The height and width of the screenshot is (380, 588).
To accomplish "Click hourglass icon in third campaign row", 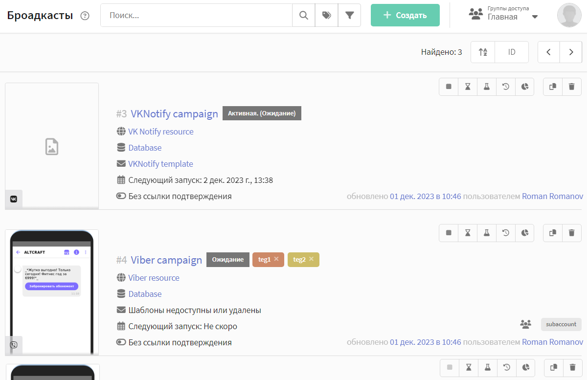I will pyautogui.click(x=469, y=367).
